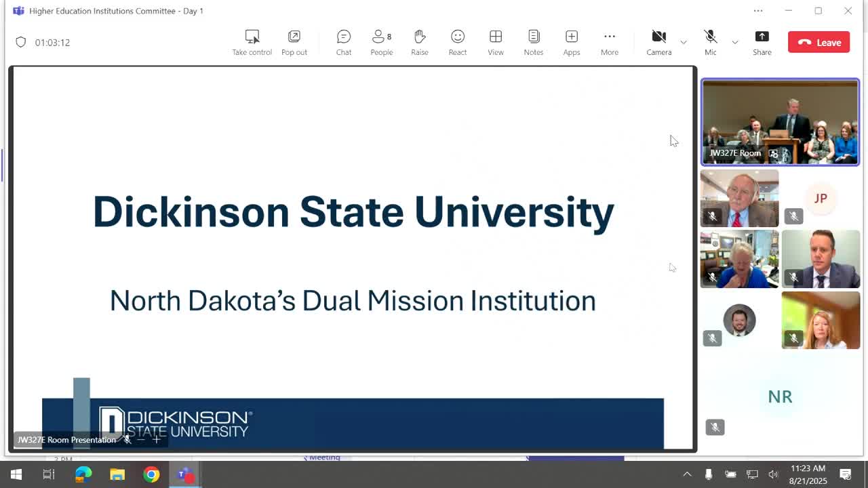The width and height of the screenshot is (868, 488).
Task: Open the taskbar clock and calendar
Action: click(x=808, y=474)
